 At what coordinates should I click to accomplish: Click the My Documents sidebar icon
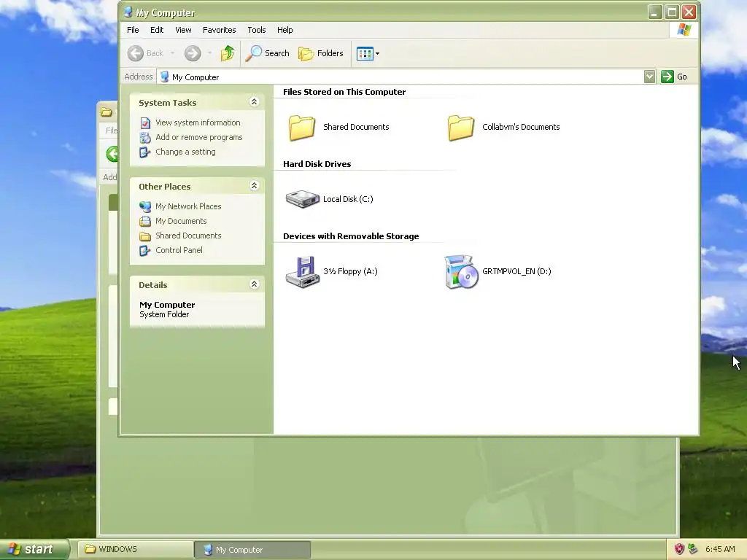[x=145, y=222]
